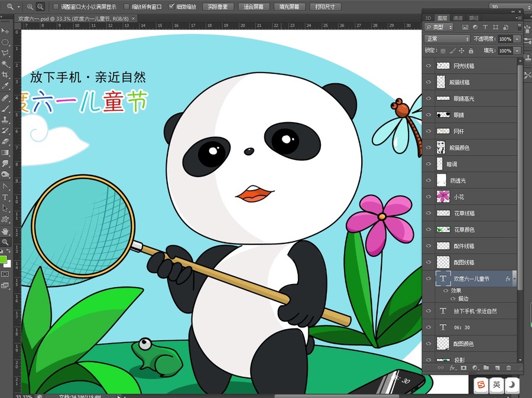Select the 欢度六一.psd document tab
Viewport: 532px width, 398px height.
(76, 19)
